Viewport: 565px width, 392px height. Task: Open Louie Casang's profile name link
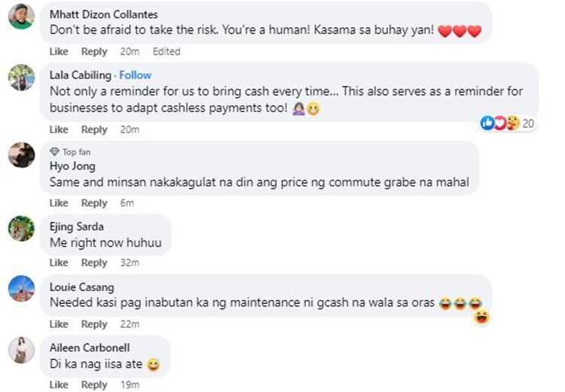click(x=81, y=287)
